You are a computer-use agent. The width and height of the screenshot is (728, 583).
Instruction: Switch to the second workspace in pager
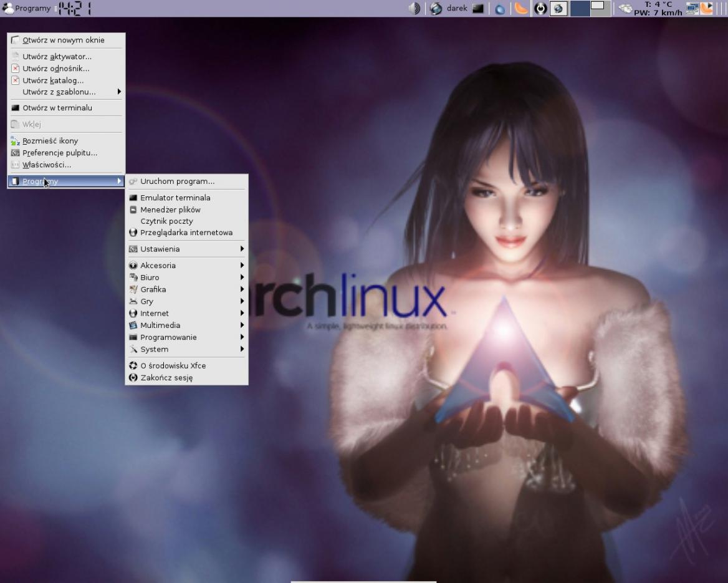(x=600, y=9)
